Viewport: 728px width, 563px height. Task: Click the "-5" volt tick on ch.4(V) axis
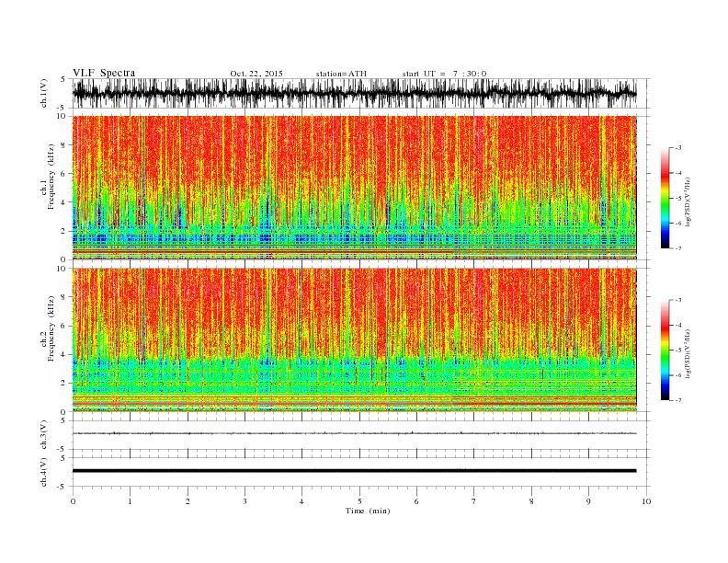click(x=63, y=487)
